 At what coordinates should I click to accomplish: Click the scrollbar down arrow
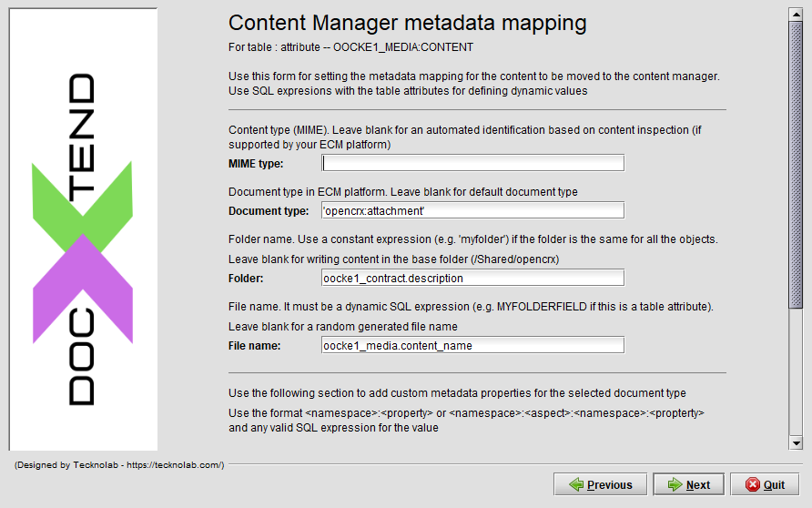[796, 442]
